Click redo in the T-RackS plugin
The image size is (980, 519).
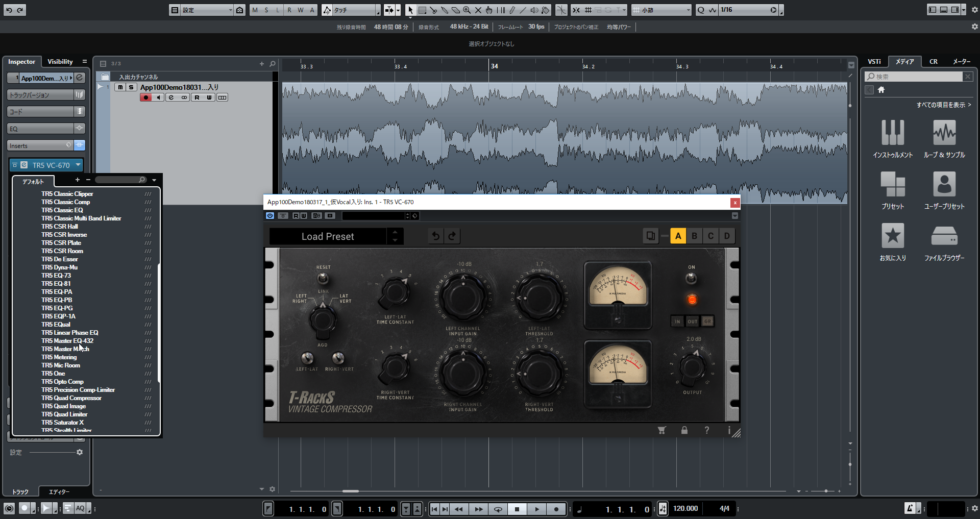pyautogui.click(x=452, y=236)
